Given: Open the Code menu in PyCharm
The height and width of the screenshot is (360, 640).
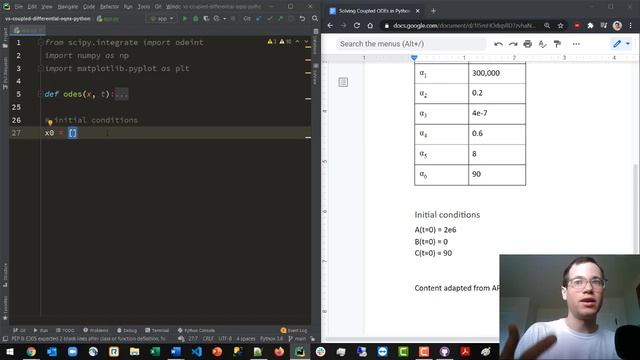Looking at the screenshot, I should 89,7.
